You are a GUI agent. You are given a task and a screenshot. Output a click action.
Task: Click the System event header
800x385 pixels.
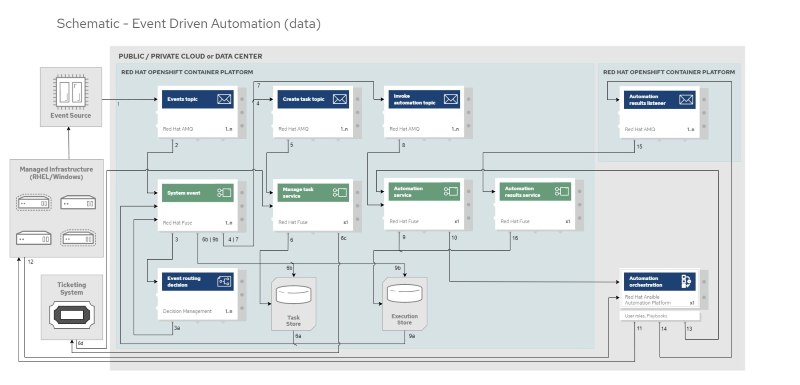tap(198, 193)
